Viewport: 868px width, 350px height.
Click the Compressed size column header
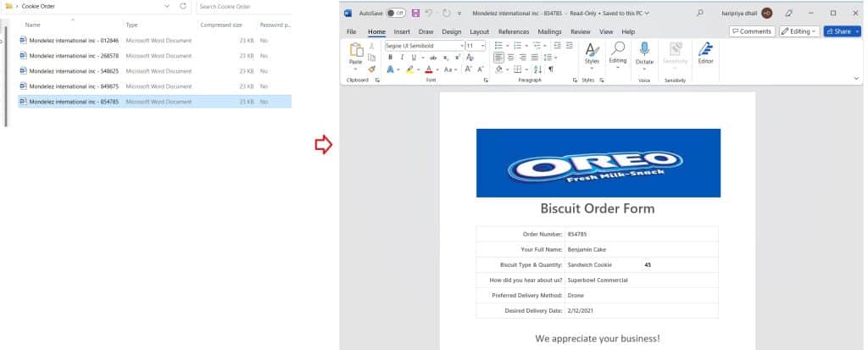(221, 25)
